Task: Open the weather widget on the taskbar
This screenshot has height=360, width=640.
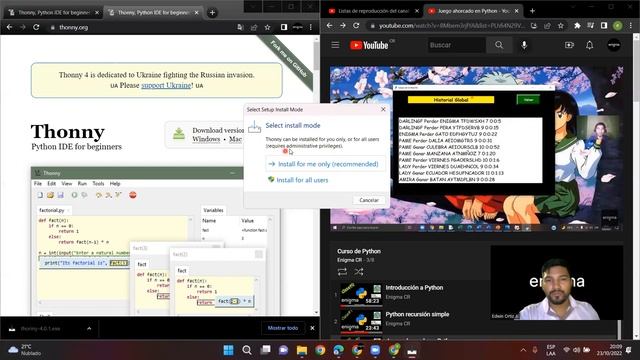Action: (24, 350)
